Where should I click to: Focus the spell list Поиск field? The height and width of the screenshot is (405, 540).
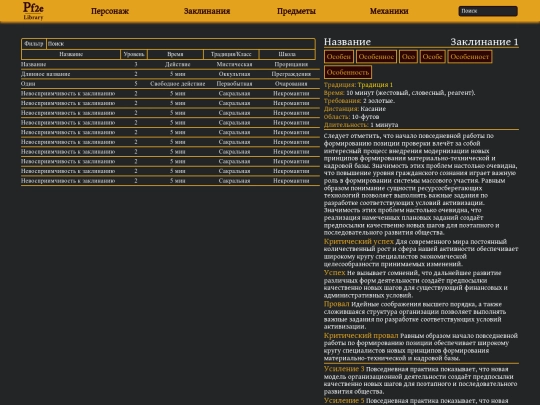(181, 44)
